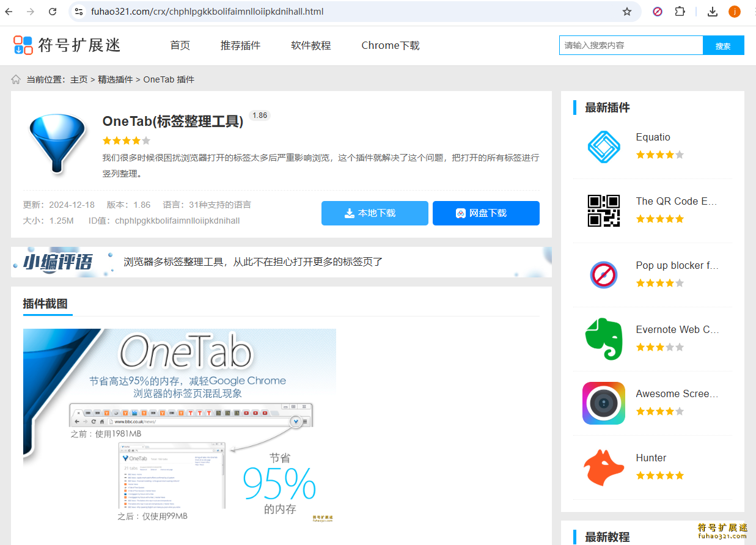Click the 请输入搜索内容 search field
756x545 pixels.
point(631,45)
